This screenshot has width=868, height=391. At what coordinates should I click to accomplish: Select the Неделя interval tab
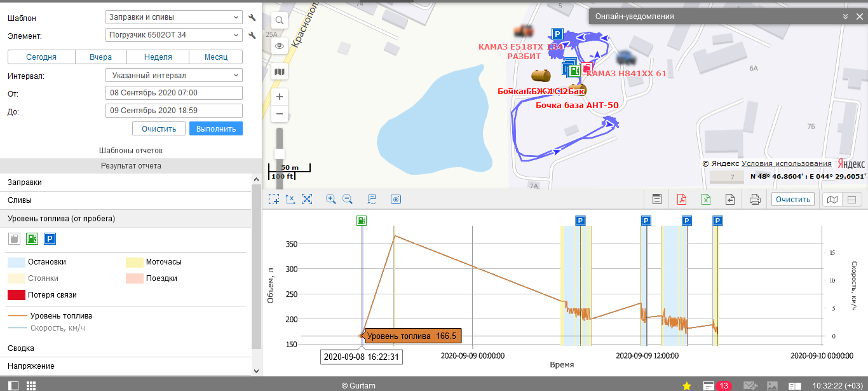tap(158, 57)
